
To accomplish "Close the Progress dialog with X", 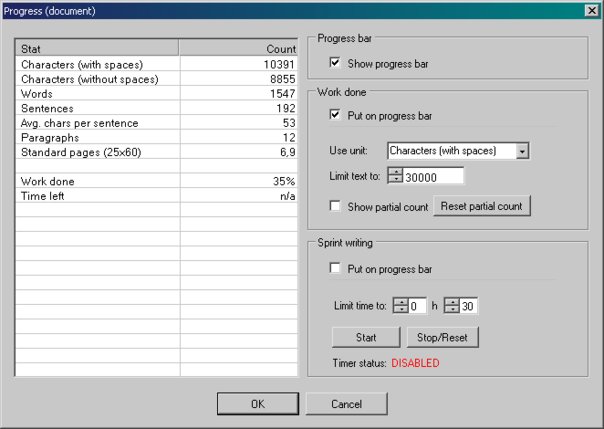I will coord(591,10).
